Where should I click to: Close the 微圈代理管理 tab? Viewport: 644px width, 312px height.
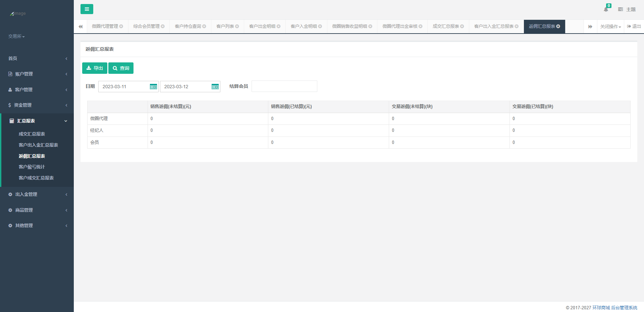point(121,27)
